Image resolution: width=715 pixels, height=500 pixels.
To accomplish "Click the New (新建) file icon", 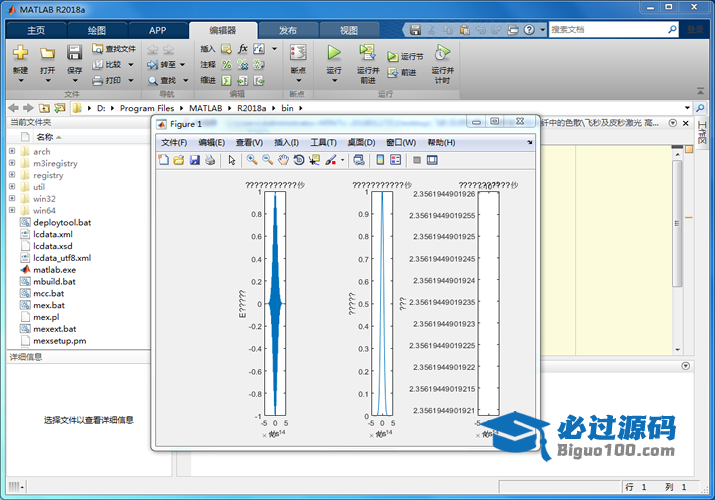I will click(21, 53).
